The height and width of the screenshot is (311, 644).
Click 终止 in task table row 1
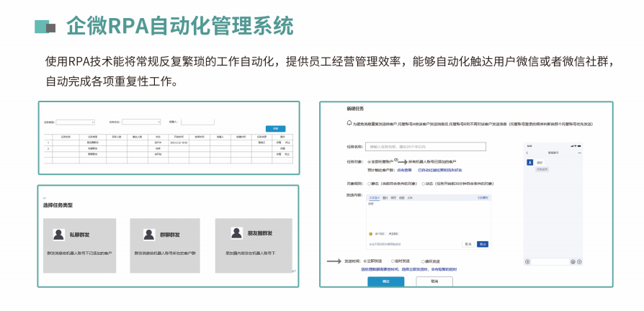[287, 143]
